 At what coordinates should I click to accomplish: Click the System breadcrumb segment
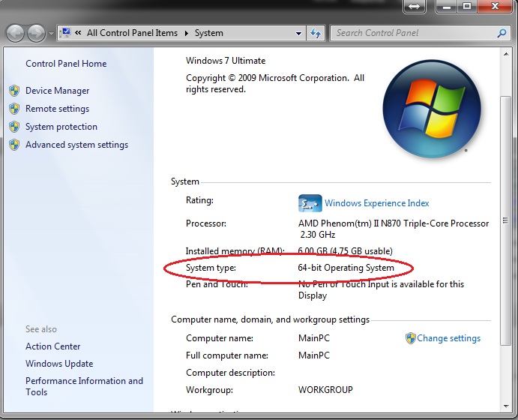tap(209, 33)
